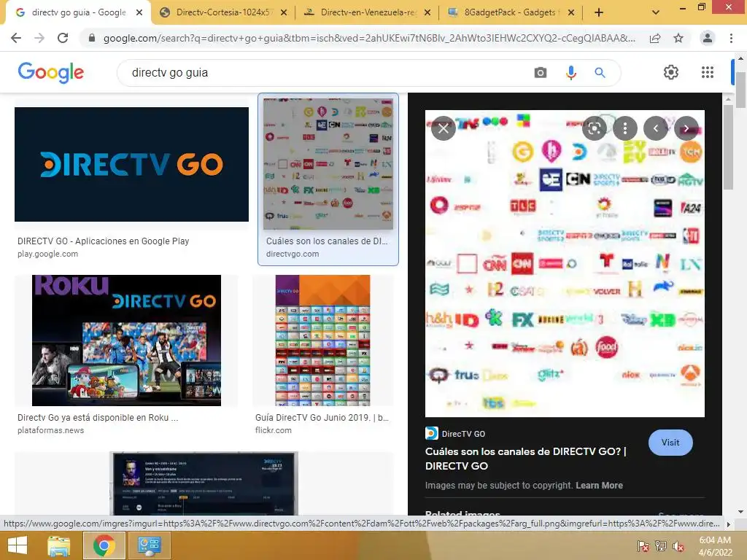Viewport: 747px width, 560px height.
Task: Open Google quick settings gear
Action: (671, 72)
